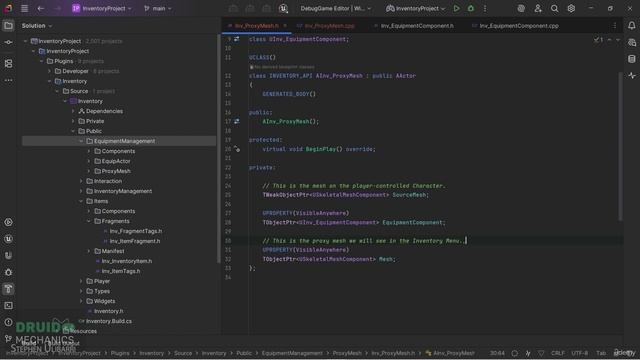Screen dimensions: 640x360
Task: Collapse the Fragments folder
Action: click(x=89, y=221)
